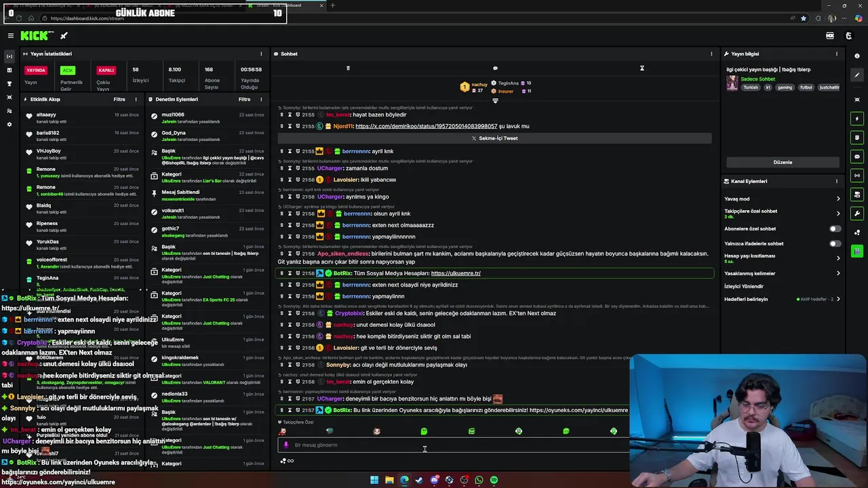Click Filtre in Denetim Eylemleri panel

[x=245, y=99]
